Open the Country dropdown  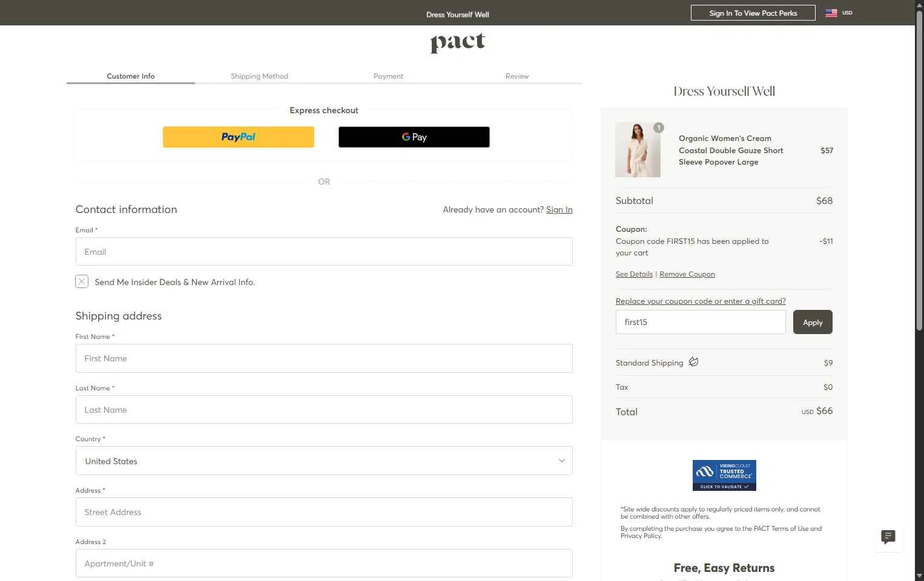click(x=324, y=461)
